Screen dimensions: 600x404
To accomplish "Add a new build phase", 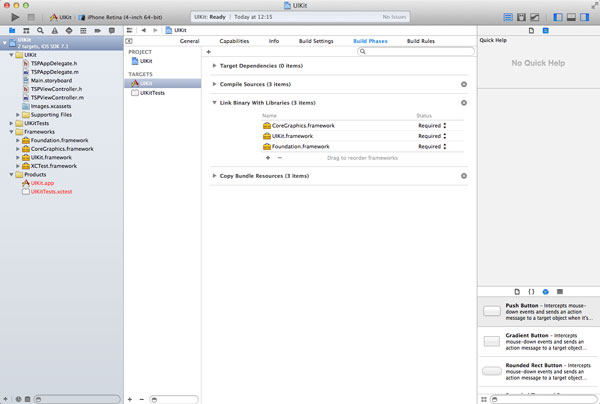I will tap(209, 52).
